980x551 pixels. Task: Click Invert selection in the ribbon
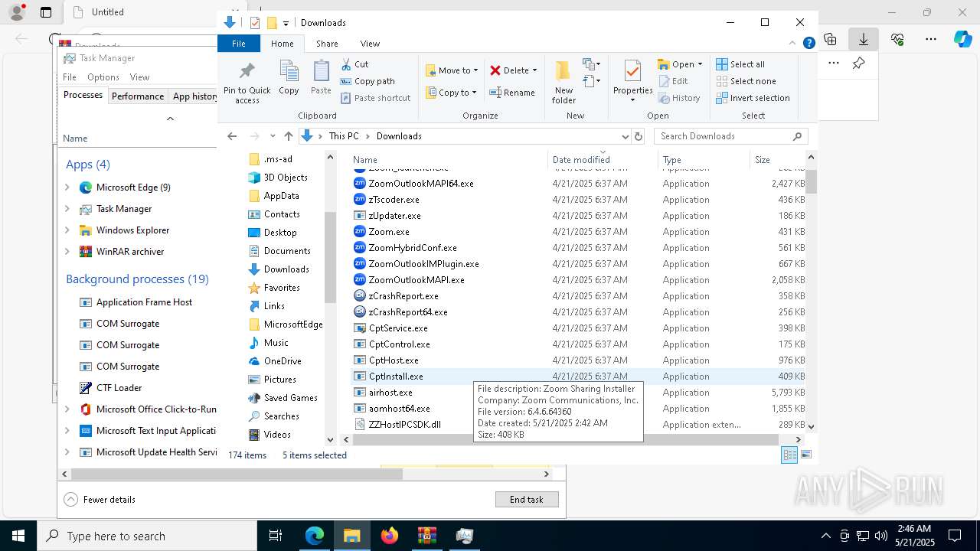point(753,98)
